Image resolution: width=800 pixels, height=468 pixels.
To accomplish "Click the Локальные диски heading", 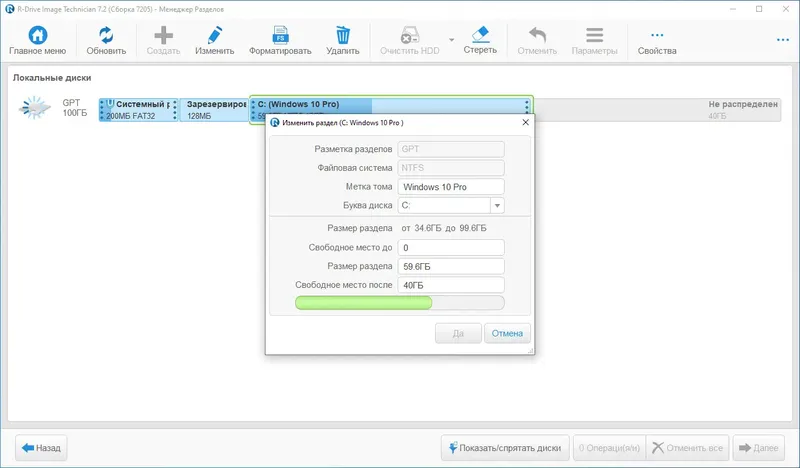I will pyautogui.click(x=52, y=78).
